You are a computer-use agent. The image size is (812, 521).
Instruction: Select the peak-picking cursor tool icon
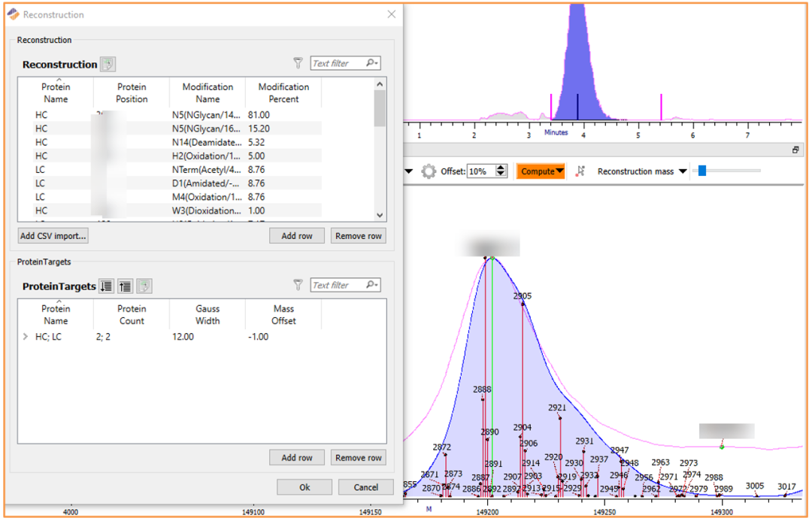[580, 171]
